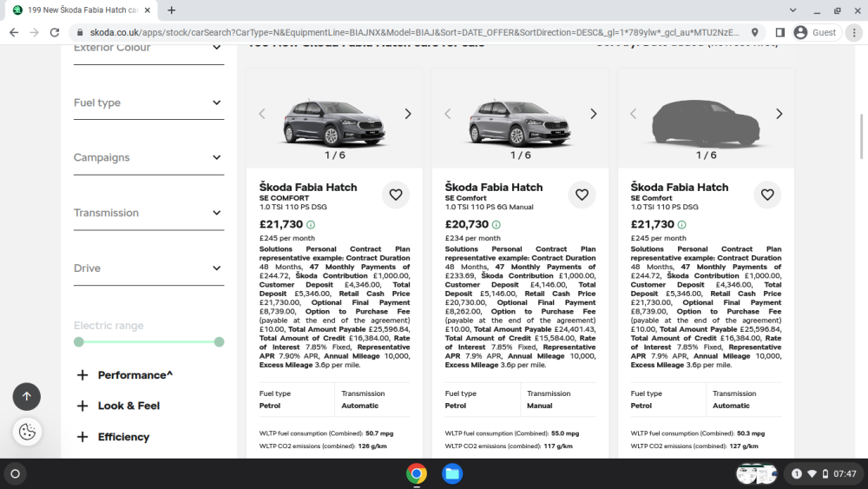
Task: Open the ChromeOS launcher
Action: click(16, 473)
